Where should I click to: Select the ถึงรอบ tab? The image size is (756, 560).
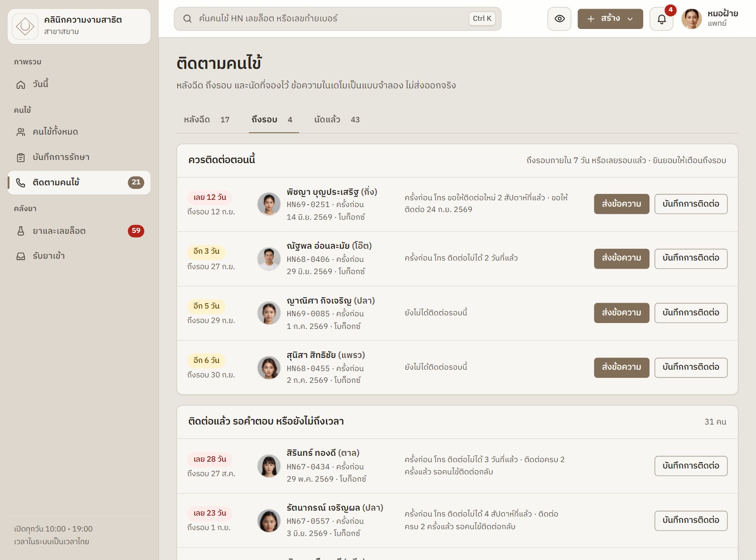tap(272, 120)
